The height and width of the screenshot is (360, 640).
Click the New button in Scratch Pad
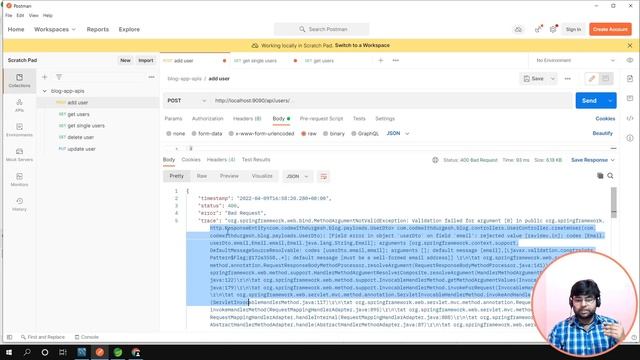tap(125, 60)
